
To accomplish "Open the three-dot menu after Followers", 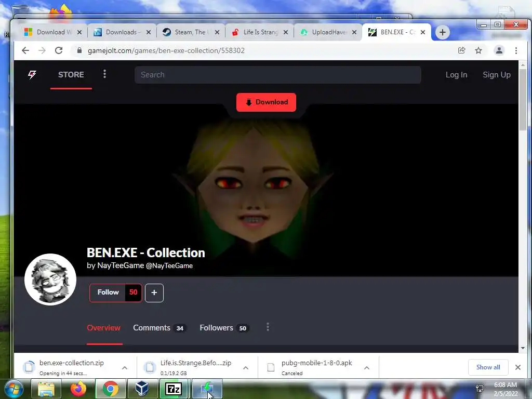I will [268, 327].
